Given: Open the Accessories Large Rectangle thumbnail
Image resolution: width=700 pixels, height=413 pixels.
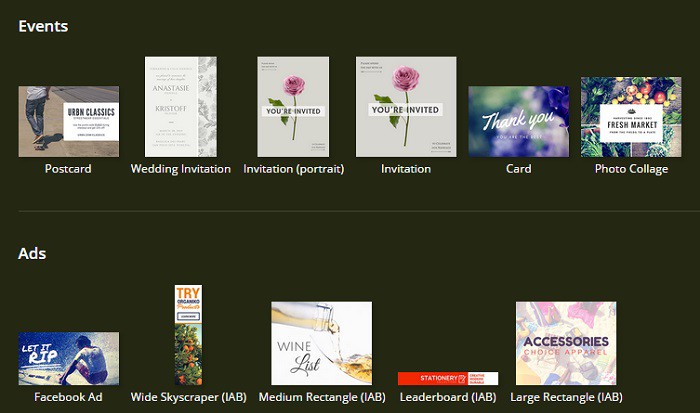Looking at the screenshot, I should (566, 343).
